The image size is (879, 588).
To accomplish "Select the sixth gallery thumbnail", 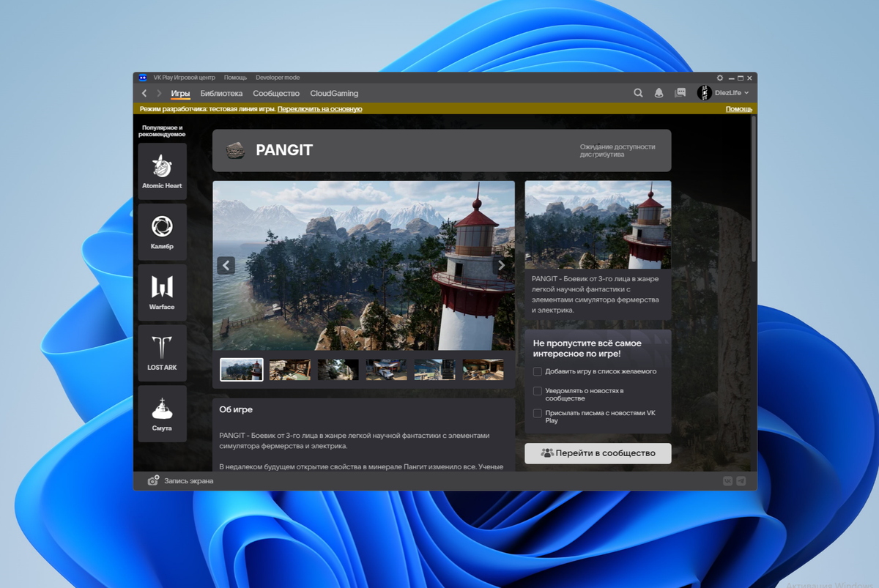I will (x=483, y=370).
